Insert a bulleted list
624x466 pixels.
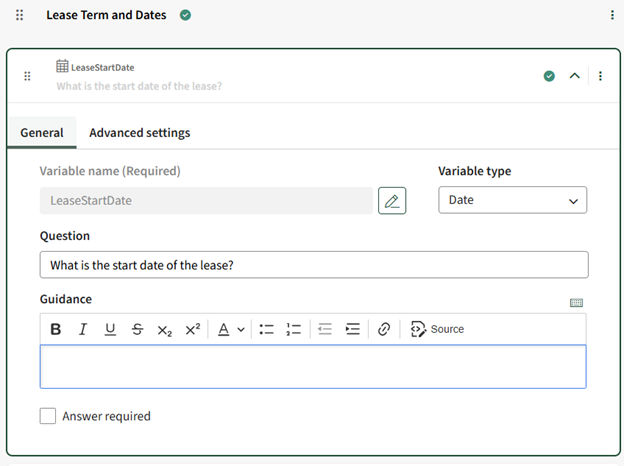point(267,329)
